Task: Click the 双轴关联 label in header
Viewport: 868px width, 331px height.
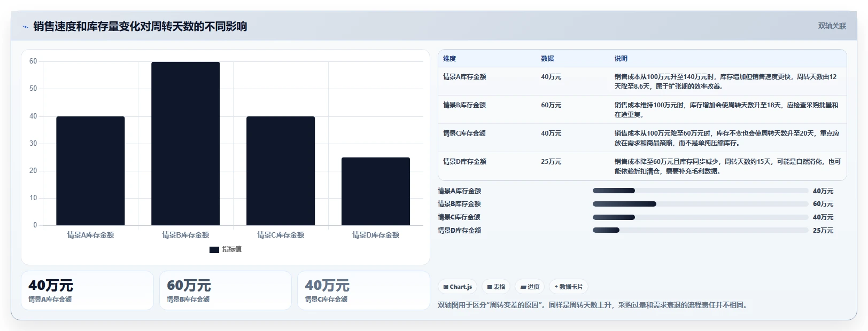Action: coord(832,26)
